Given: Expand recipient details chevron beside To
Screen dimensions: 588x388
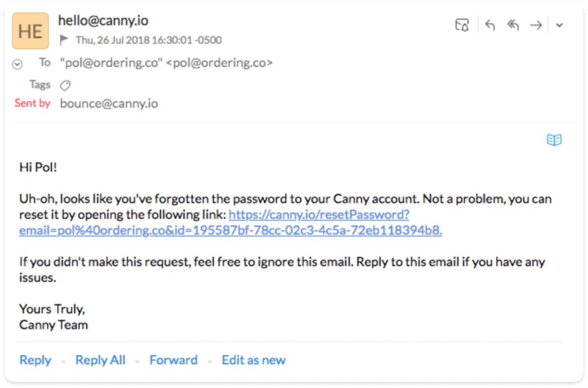Looking at the screenshot, I should [x=17, y=64].
